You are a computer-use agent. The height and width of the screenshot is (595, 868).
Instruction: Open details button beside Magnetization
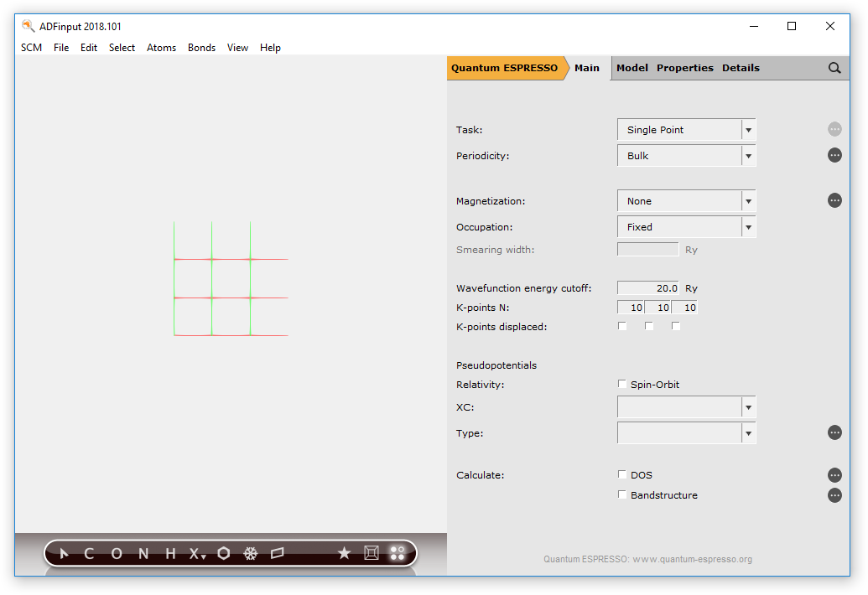(834, 200)
